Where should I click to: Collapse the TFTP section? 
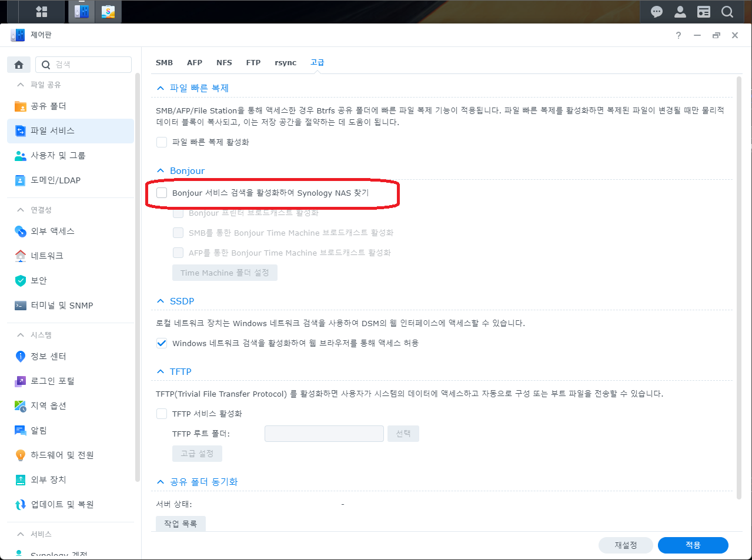tap(161, 372)
